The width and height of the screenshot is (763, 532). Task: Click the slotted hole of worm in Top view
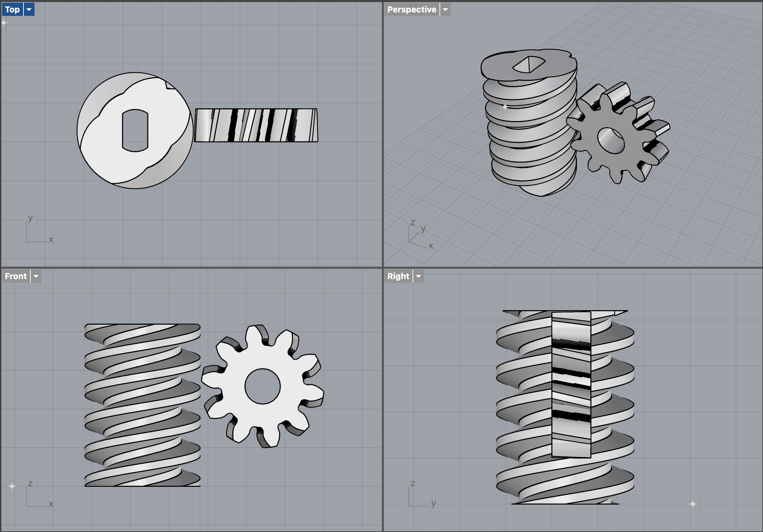click(135, 130)
